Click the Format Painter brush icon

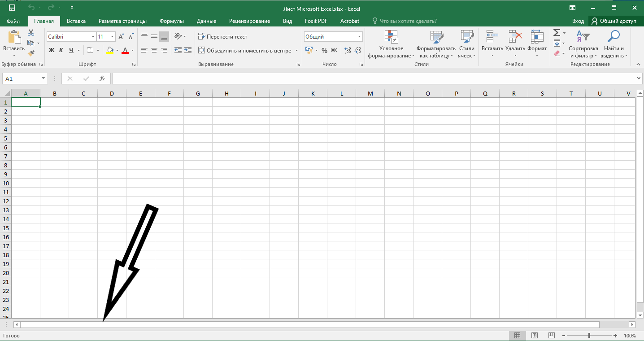(x=31, y=53)
